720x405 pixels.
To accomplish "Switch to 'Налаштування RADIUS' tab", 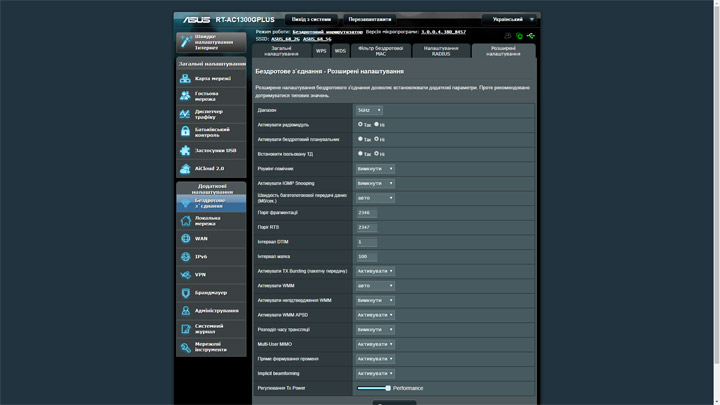I will coord(441,51).
